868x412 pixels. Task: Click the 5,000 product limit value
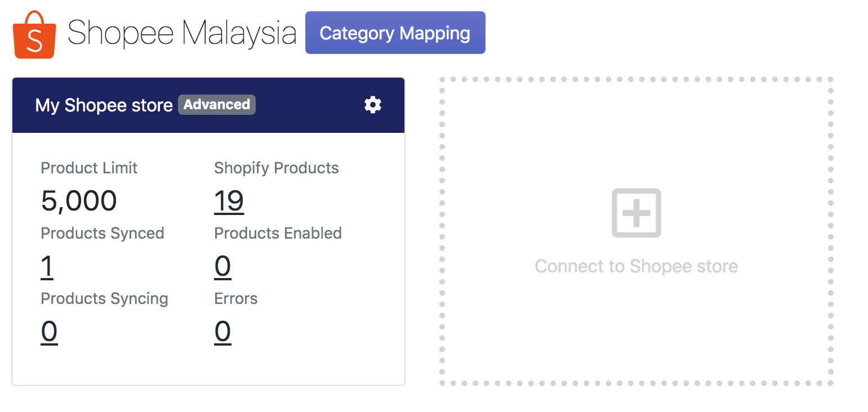click(79, 201)
